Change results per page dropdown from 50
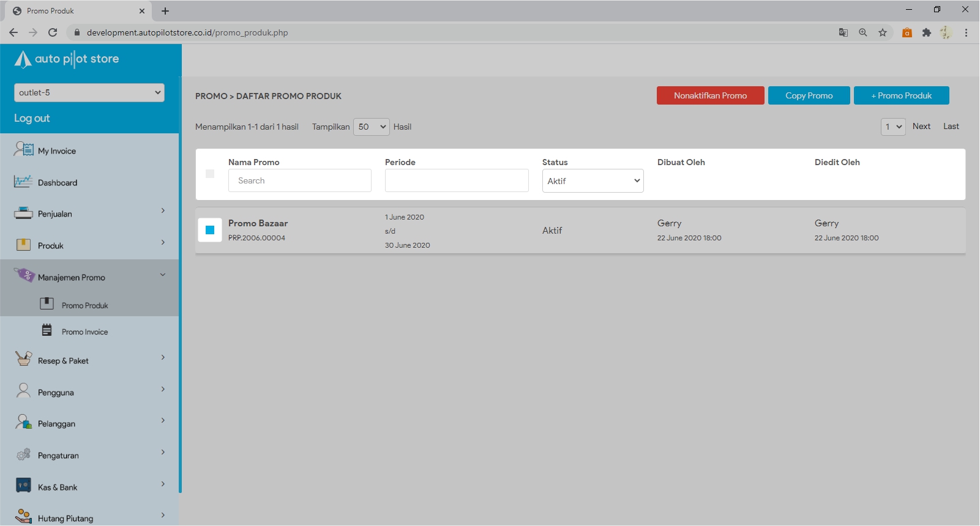Image resolution: width=980 pixels, height=526 pixels. pos(372,127)
